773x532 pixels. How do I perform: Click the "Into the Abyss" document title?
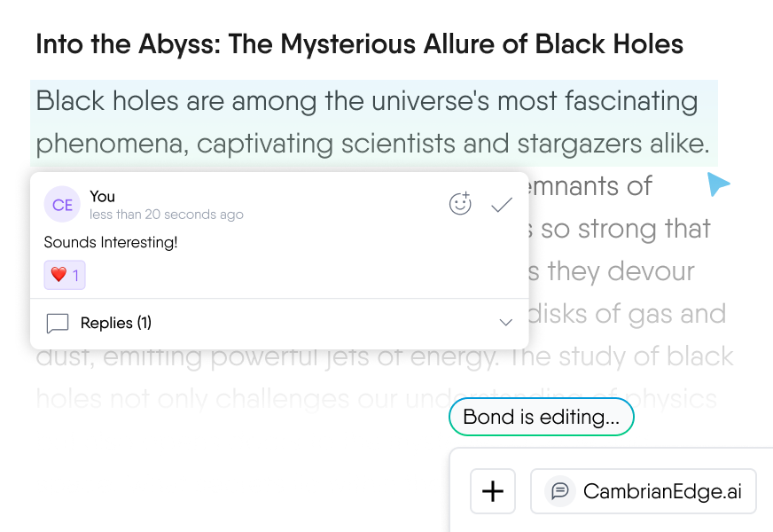[359, 44]
